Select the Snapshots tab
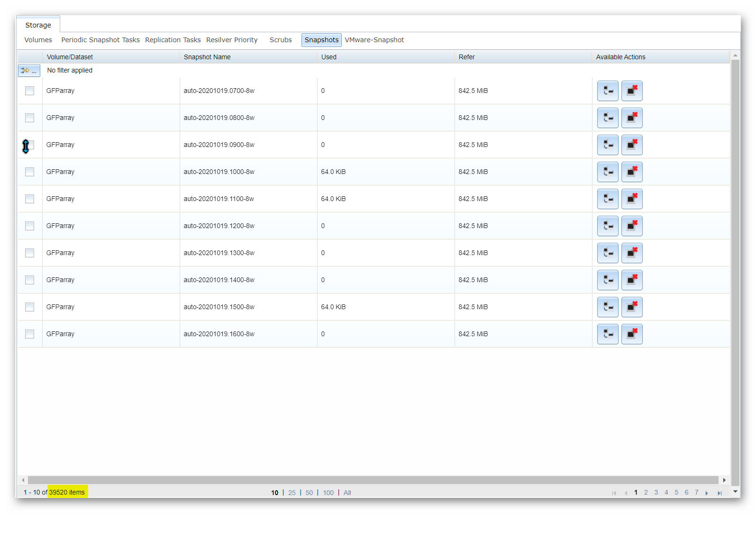756x551 pixels. point(321,40)
